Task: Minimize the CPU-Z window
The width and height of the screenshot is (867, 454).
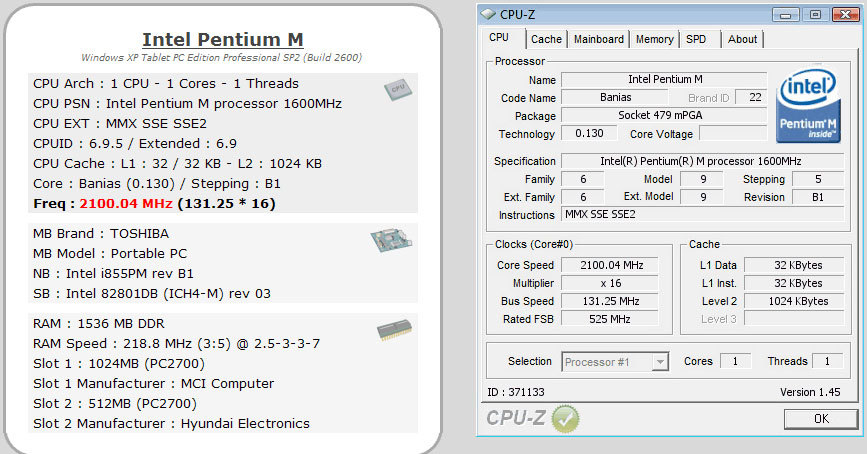Action: coord(785,15)
